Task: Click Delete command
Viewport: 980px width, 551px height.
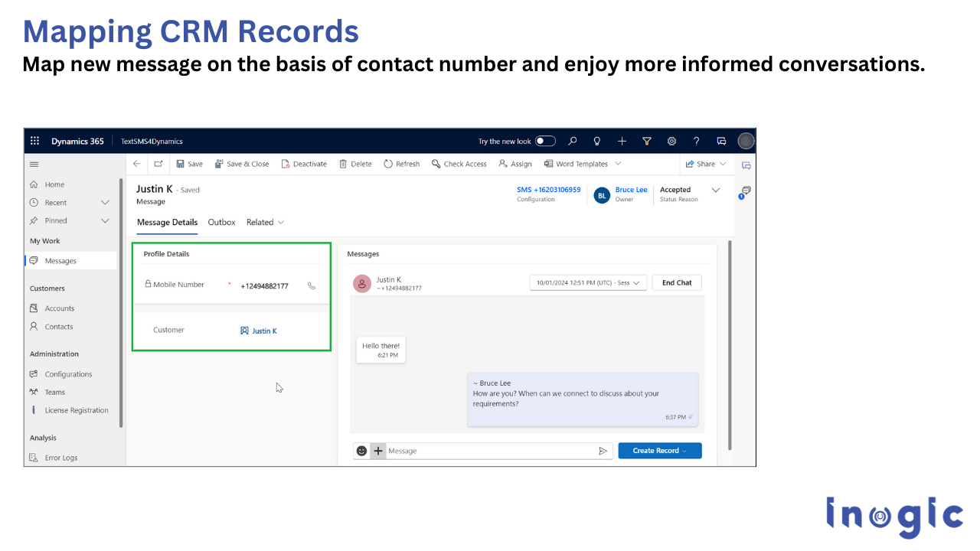Action: pos(355,164)
